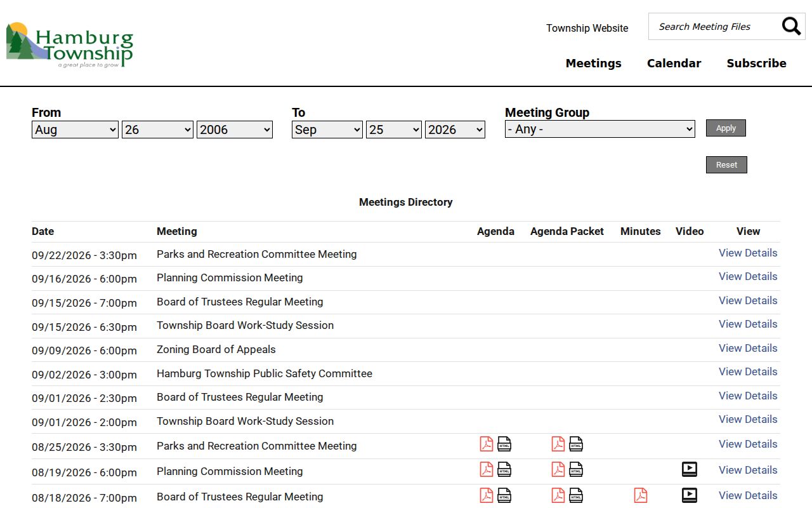Open Agenda HTML for 08/19/2026 Planning Commission
The height and width of the screenshot is (508, 812).
coord(504,469)
